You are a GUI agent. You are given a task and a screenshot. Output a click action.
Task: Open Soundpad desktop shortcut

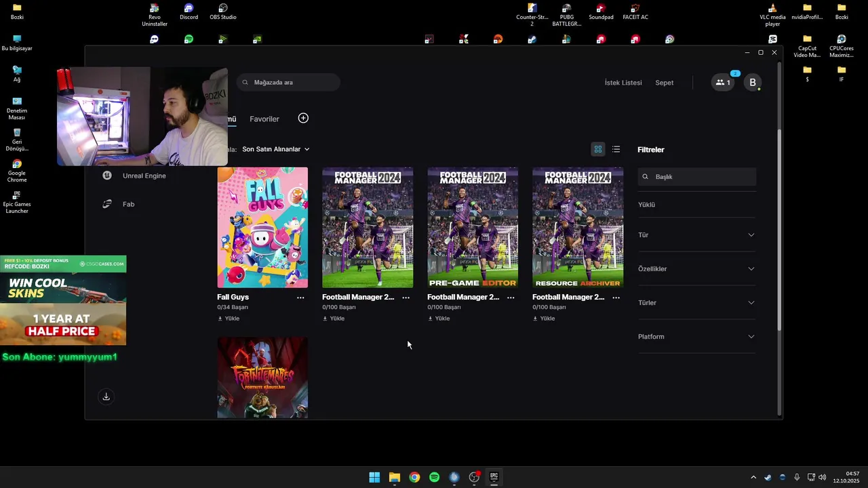pos(601,12)
